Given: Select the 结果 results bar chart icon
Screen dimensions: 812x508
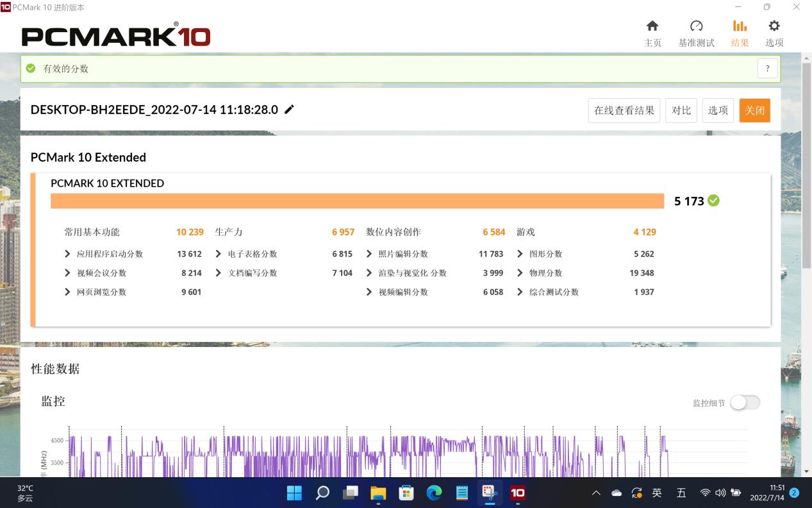Looking at the screenshot, I should [x=740, y=26].
